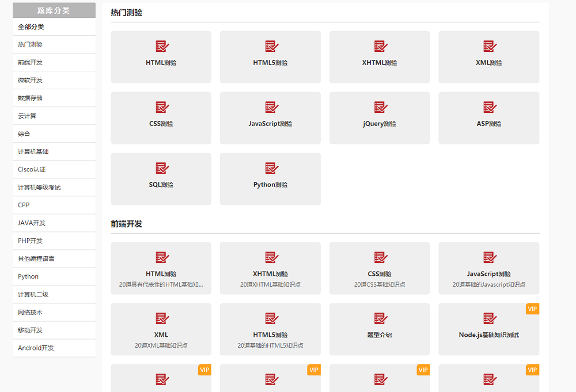The width and height of the screenshot is (576, 392).
Task: Click the ASP测验 quiz icon
Action: point(489,107)
